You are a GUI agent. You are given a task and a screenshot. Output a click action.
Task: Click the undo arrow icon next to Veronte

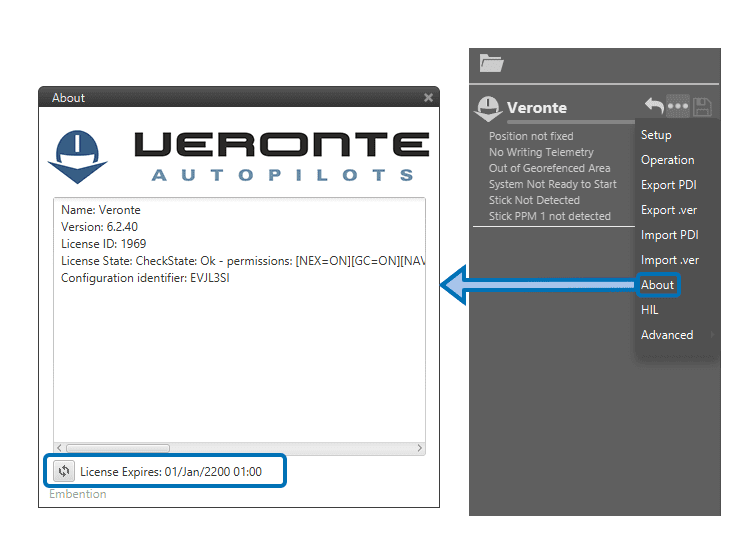(654, 106)
